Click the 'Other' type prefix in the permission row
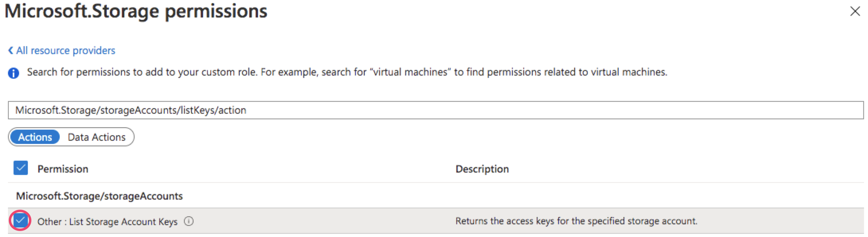868x237 pixels. click(49, 221)
